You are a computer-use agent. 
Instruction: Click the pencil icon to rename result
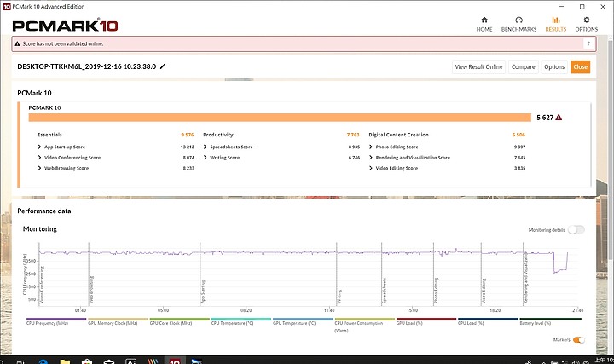[163, 66]
